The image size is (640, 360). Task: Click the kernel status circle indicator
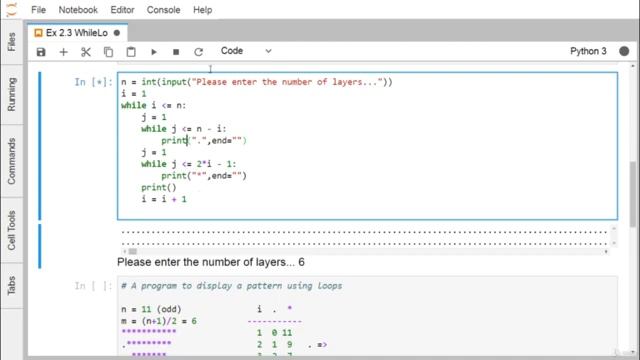(x=624, y=51)
